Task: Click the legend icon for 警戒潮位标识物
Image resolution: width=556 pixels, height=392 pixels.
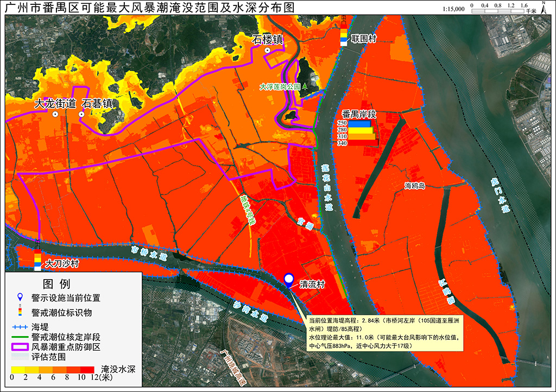Action: pos(20,310)
